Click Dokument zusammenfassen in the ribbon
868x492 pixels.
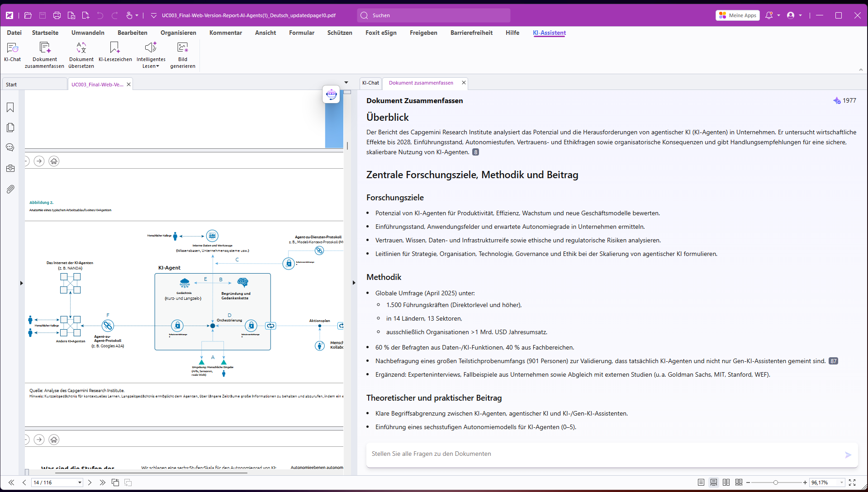44,55
